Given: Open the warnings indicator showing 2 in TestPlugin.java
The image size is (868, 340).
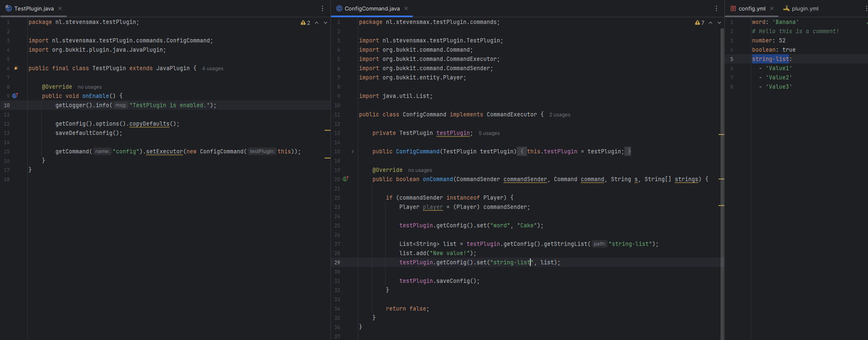Looking at the screenshot, I should click(305, 23).
